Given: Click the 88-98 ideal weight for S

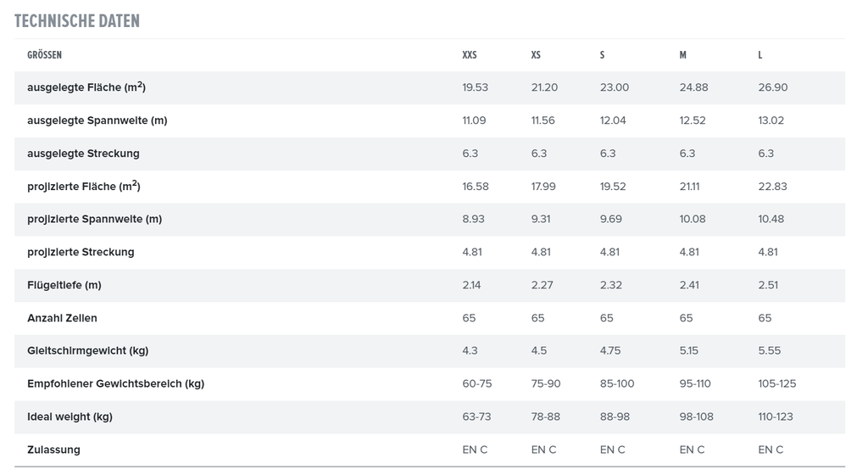Looking at the screenshot, I should 615,416.
